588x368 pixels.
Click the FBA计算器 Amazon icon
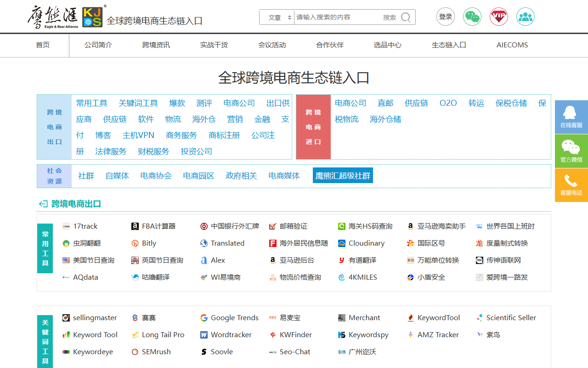click(135, 226)
